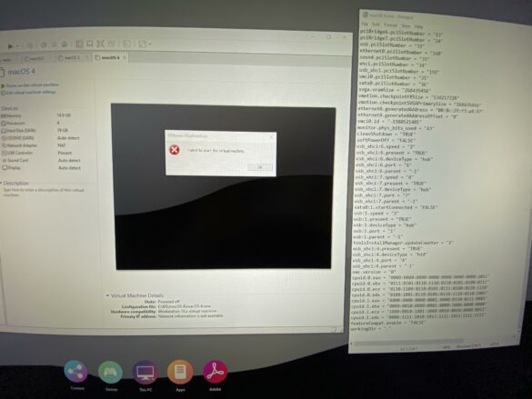Click the black VM preview screen
Image resolution: width=532 pixels, height=399 pixels.
coord(223,187)
